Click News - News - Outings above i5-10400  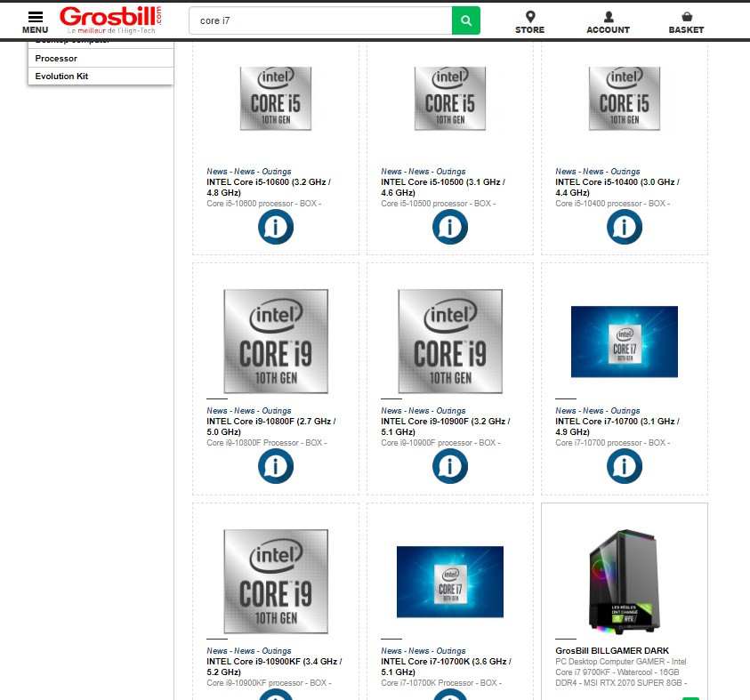(597, 171)
